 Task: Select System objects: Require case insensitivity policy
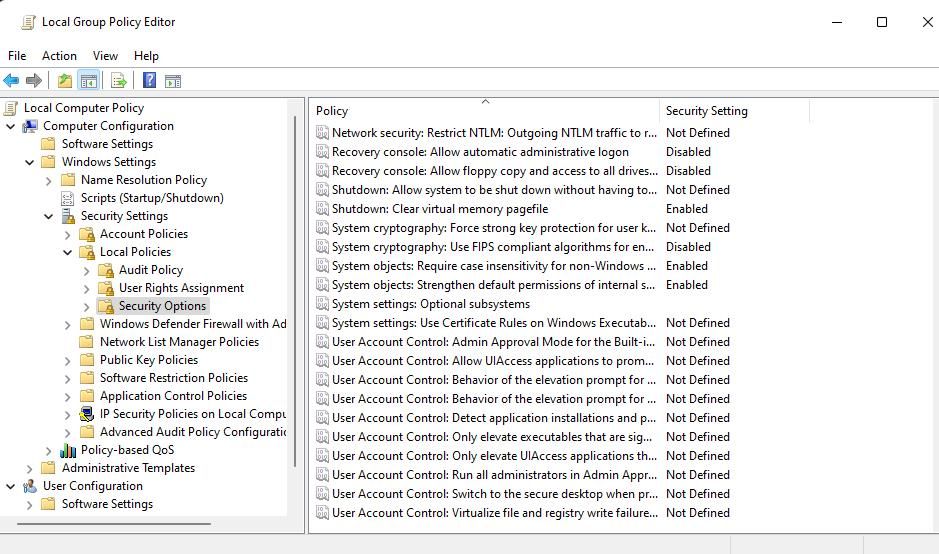click(494, 267)
